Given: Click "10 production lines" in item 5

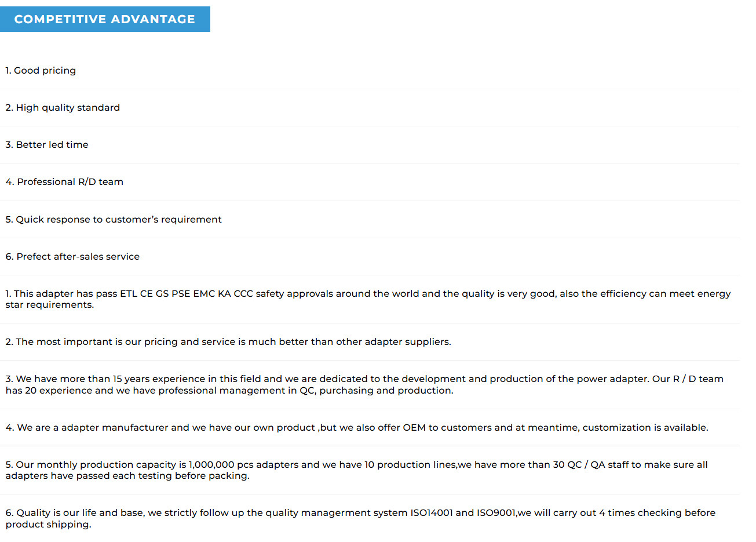Looking at the screenshot, I should (x=410, y=465).
